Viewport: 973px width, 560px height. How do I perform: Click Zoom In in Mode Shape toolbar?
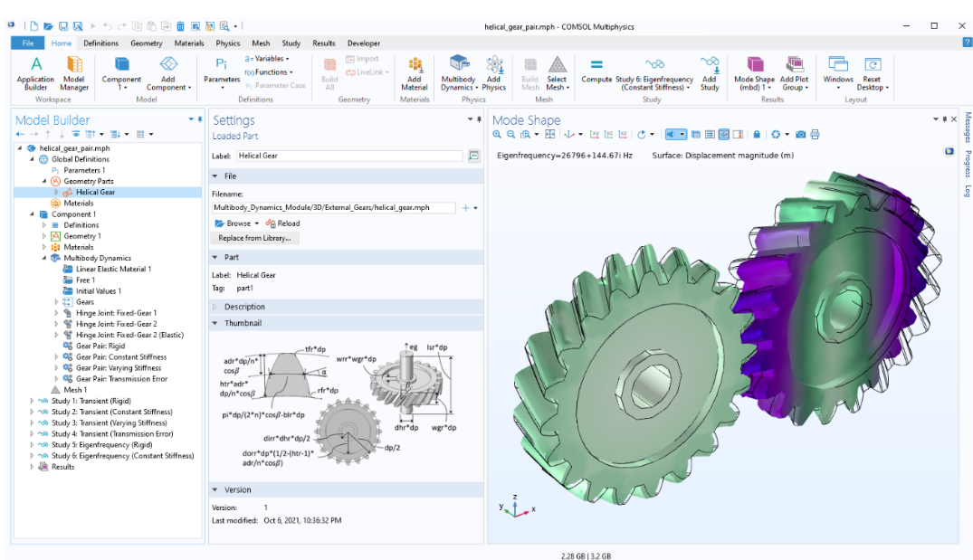[497, 135]
